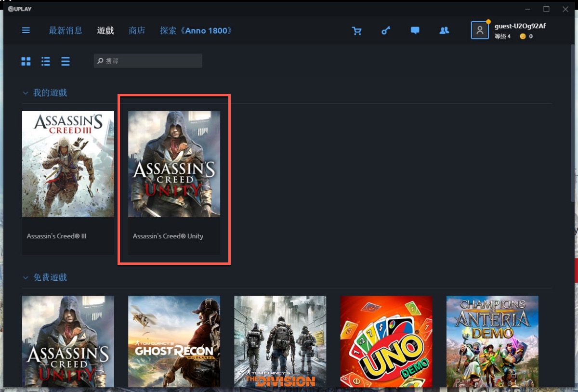Switch to large grid view
This screenshot has width=578, height=392.
26,61
